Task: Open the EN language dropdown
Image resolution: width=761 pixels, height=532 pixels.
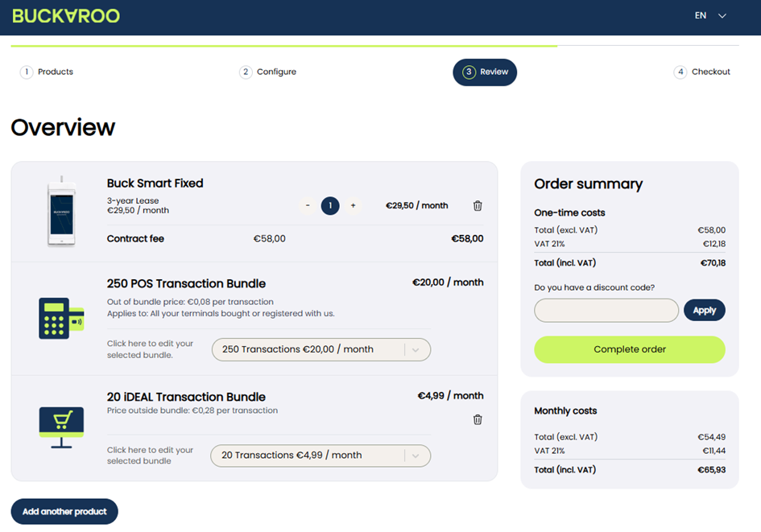Action: [x=710, y=15]
